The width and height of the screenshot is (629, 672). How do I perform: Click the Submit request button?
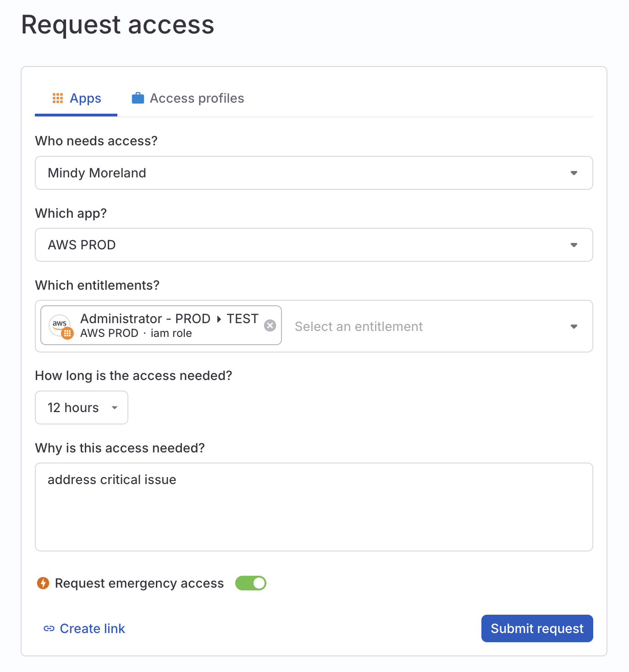tap(537, 628)
